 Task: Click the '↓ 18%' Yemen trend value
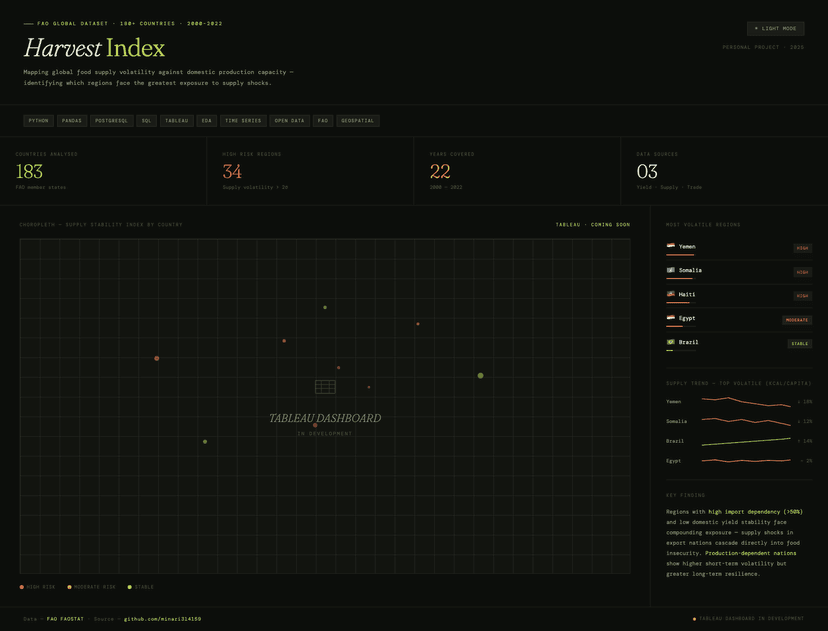coord(805,402)
